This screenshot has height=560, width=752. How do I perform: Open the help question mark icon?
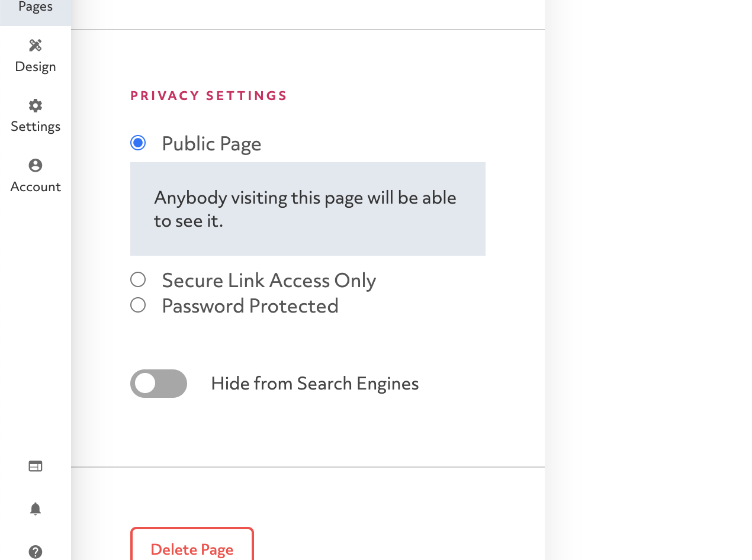tap(36, 552)
